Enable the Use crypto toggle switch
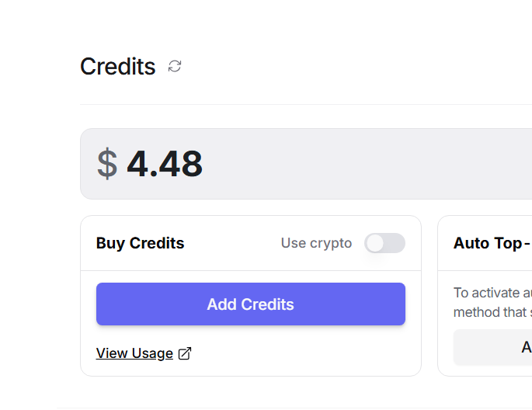The width and height of the screenshot is (532, 410). point(384,243)
